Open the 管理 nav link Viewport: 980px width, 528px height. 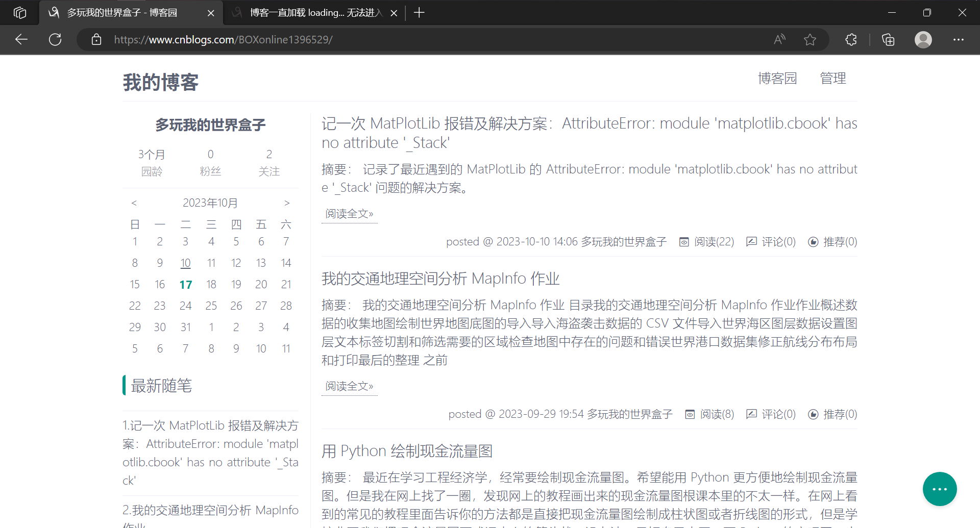click(833, 78)
